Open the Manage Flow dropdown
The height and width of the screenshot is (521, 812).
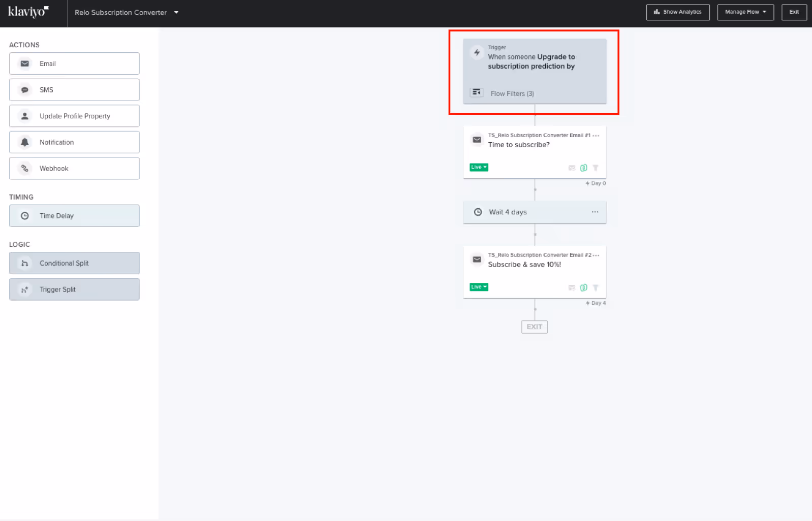coord(745,12)
